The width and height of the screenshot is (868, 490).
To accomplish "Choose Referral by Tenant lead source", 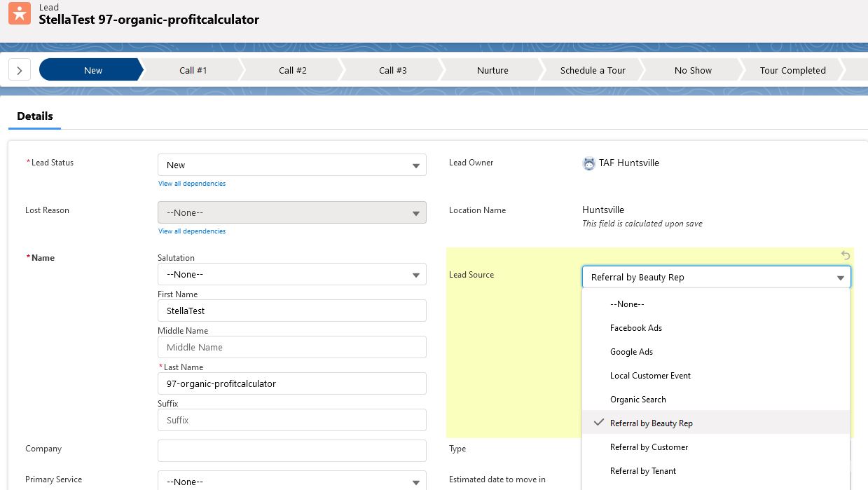I will (x=716, y=471).
